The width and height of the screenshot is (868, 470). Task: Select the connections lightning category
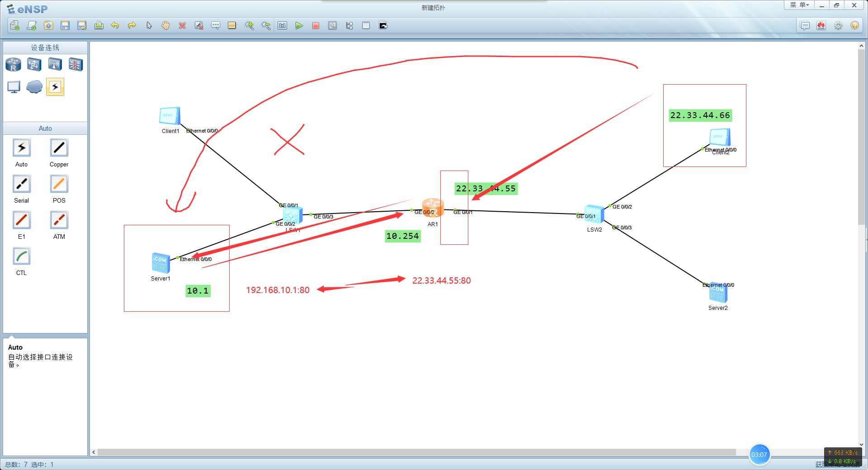[x=55, y=86]
